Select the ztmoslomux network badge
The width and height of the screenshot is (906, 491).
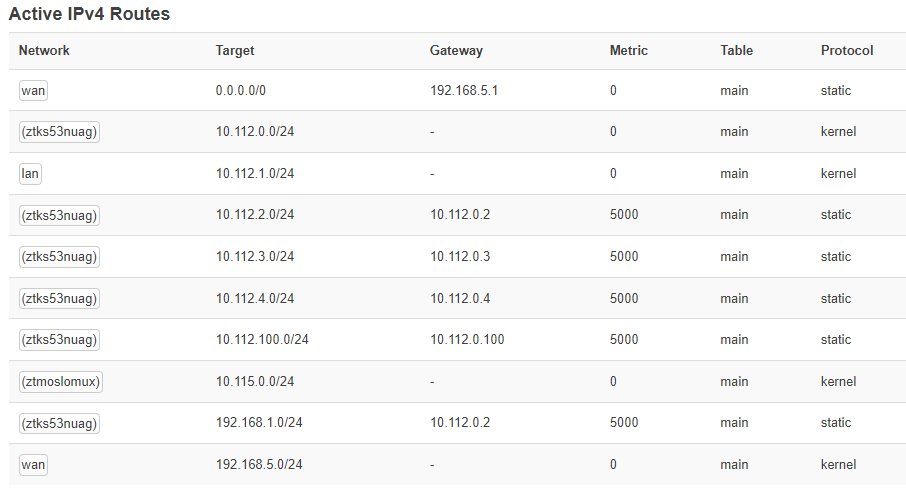(x=60, y=381)
